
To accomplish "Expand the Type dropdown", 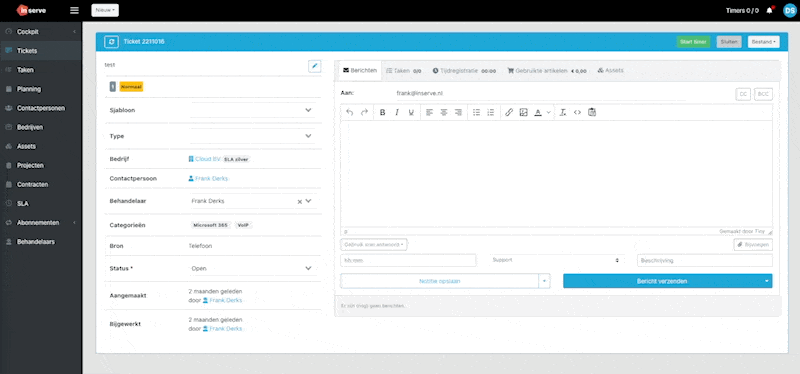I will click(x=308, y=136).
